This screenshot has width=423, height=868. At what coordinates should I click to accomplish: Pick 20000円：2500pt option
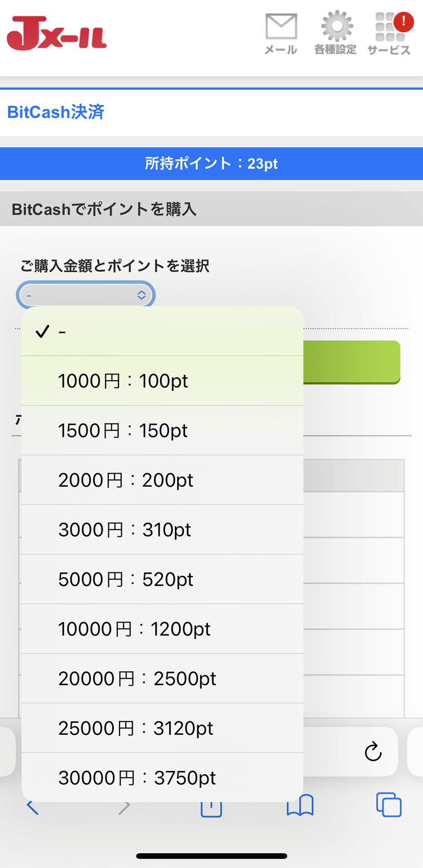click(x=162, y=678)
